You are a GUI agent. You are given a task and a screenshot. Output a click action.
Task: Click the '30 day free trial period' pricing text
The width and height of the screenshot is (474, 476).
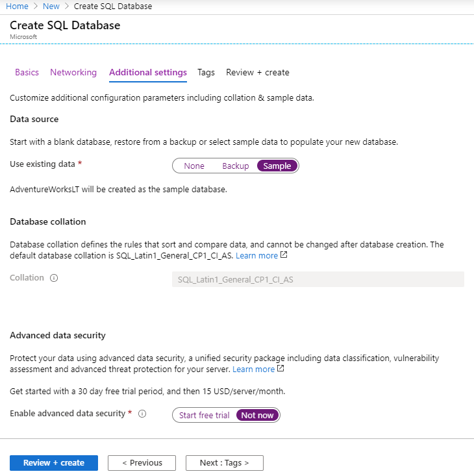[147, 391]
